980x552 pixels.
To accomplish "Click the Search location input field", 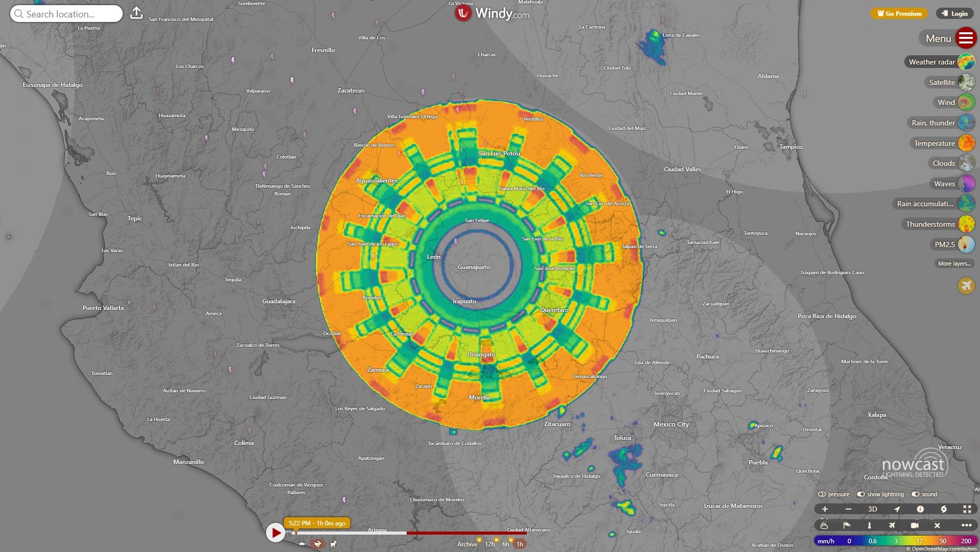I will coord(66,14).
